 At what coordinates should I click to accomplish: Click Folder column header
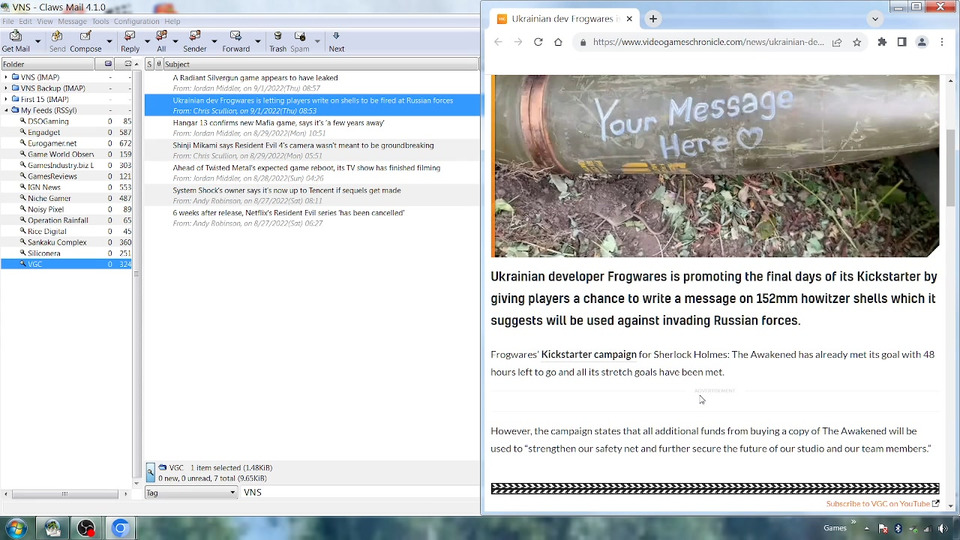(x=48, y=64)
